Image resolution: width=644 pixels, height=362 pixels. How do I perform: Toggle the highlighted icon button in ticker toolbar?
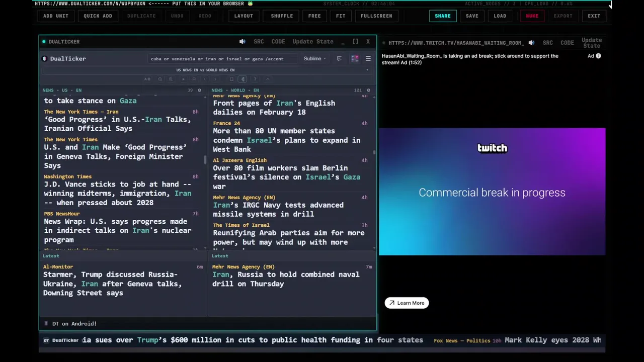(243, 79)
